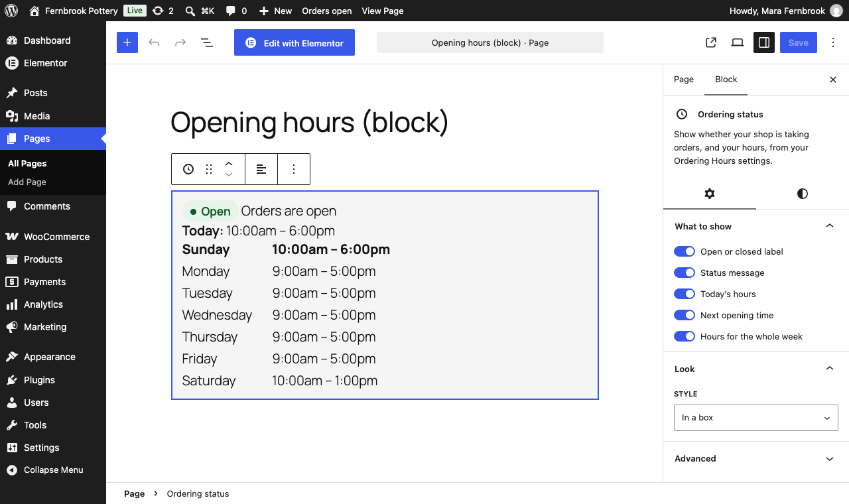Open the document title command bar
This screenshot has width=849, height=504.
[x=490, y=42]
